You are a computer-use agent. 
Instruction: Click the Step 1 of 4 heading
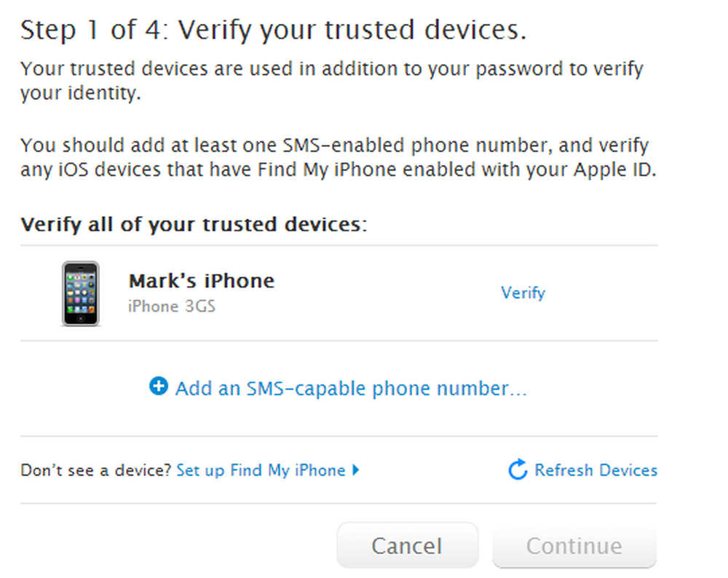[x=274, y=30]
